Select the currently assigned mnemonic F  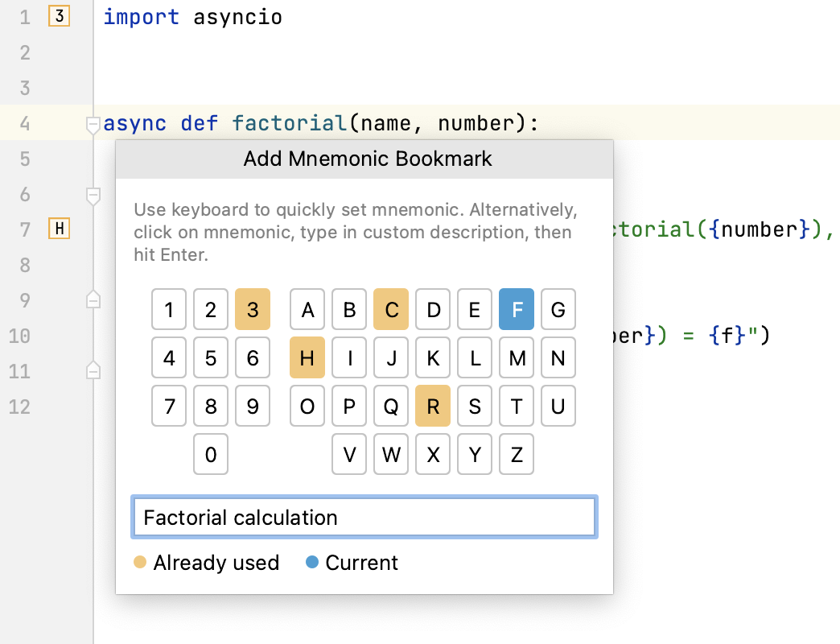[x=516, y=309]
